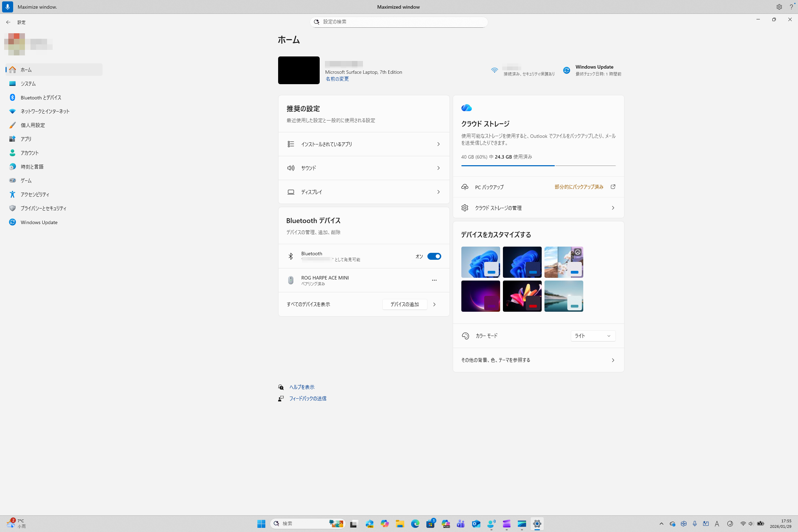Expand クラウド ストレージの管理 row
This screenshot has height=532, width=798.
click(x=538, y=208)
